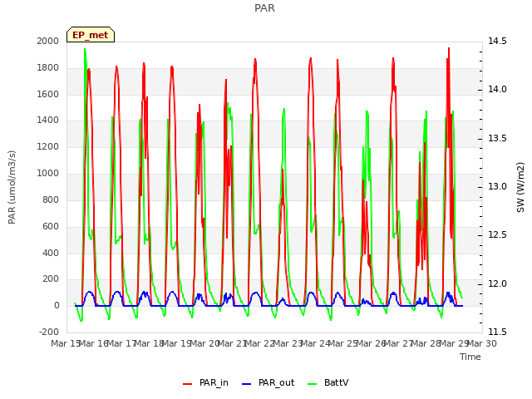Click the Mar 26 date tick label
The height and width of the screenshot is (399, 532).
pos(372,343)
